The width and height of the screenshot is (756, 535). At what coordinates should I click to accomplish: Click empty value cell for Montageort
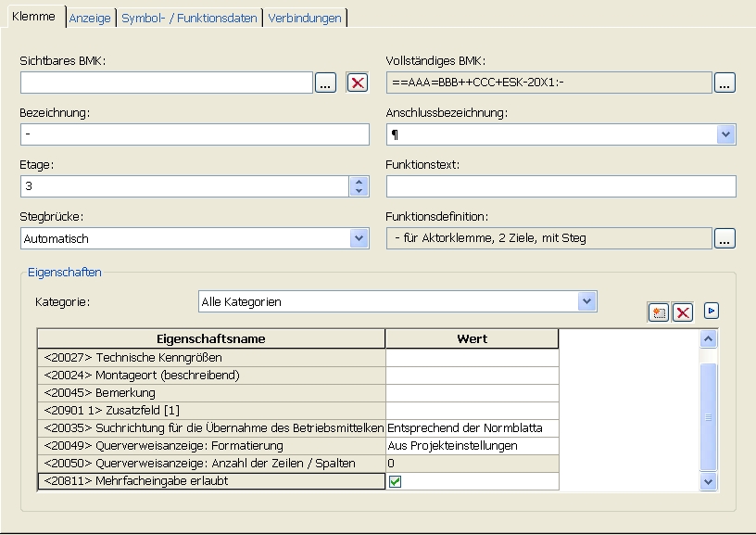pyautogui.click(x=472, y=376)
